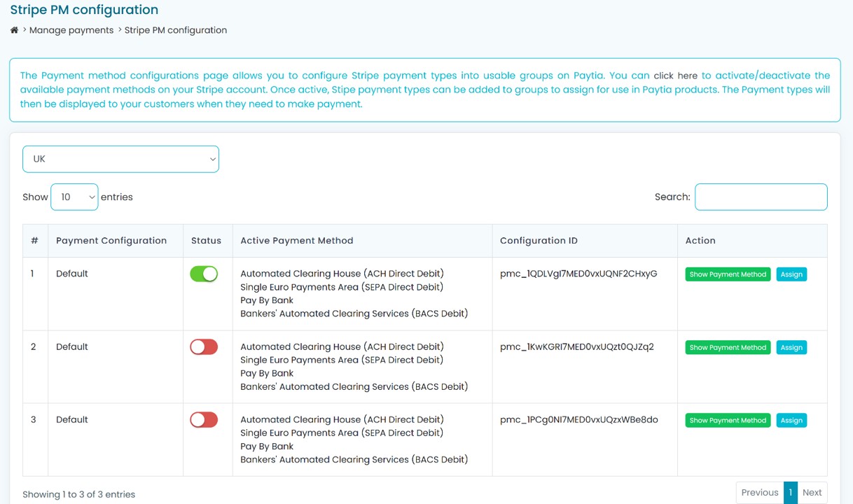Go to the Next page

[x=812, y=493]
